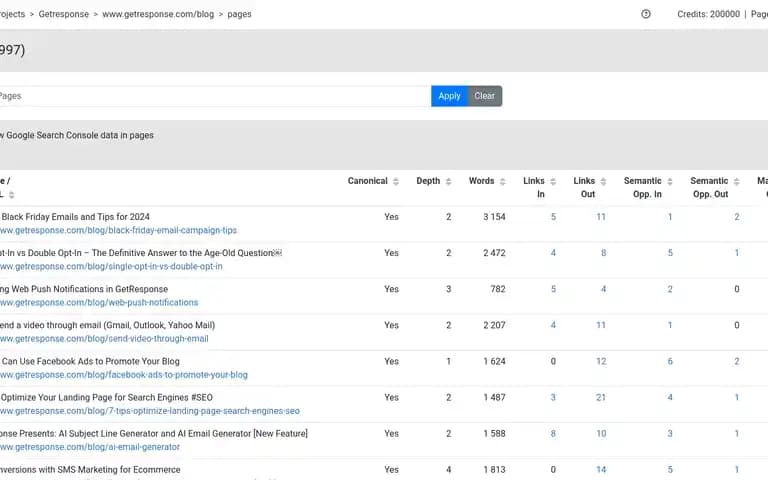Sort by Words column arrows

502,182
